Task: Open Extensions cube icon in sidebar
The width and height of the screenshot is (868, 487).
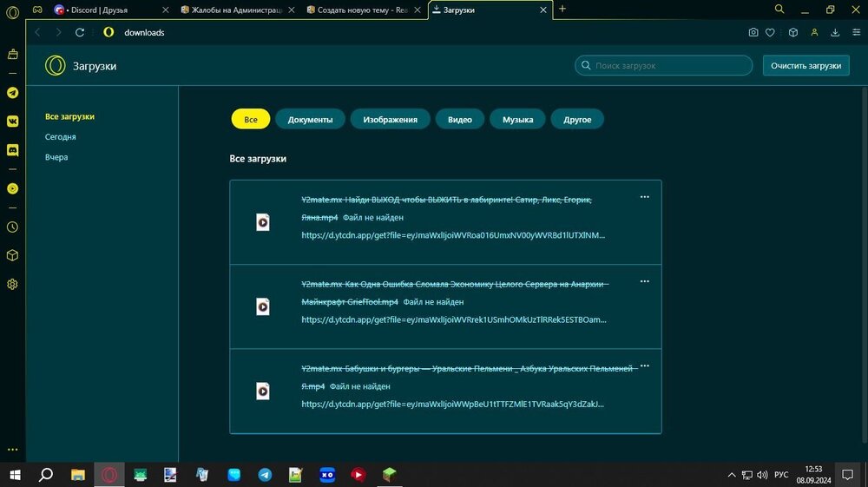Action: 12,256
